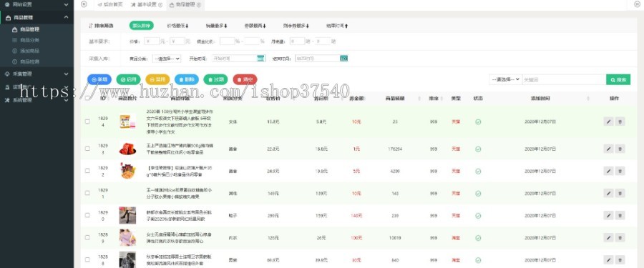This screenshot has width=644, height=268.
Task: Sort by the 添加时间 column sort arrows
Action: 588,99
